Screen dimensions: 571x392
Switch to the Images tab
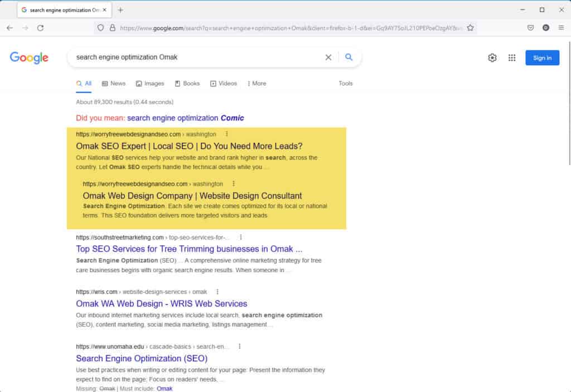click(150, 84)
